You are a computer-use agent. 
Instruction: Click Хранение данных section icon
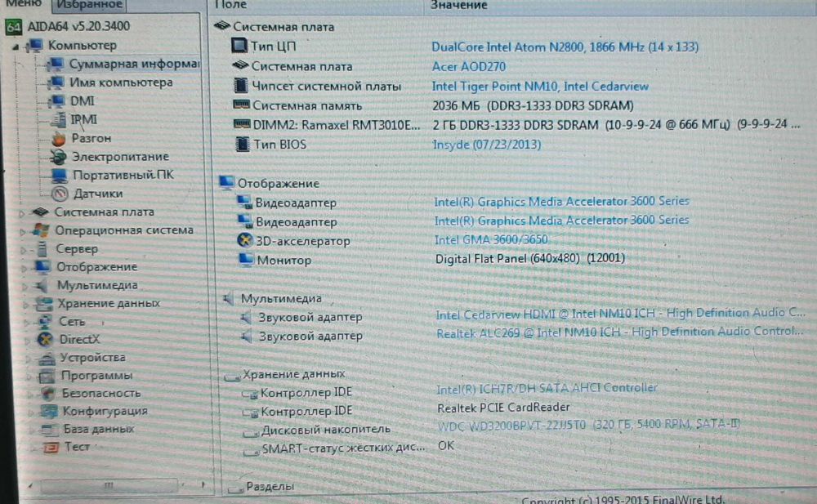click(x=232, y=375)
